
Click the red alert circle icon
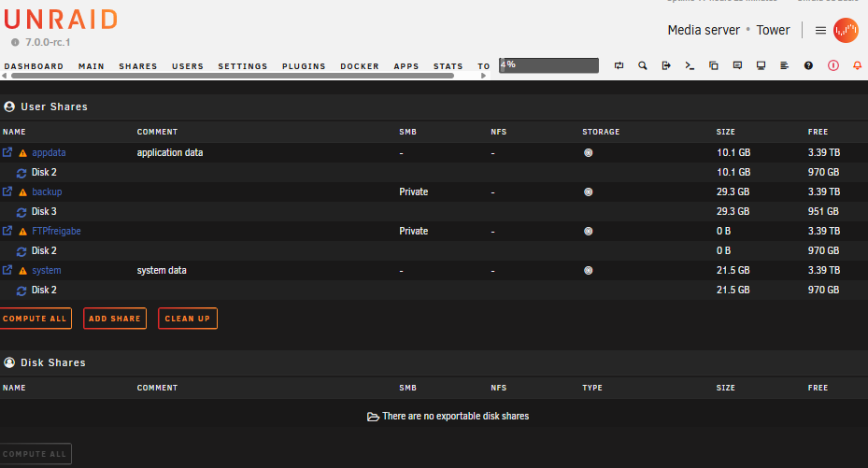point(833,65)
